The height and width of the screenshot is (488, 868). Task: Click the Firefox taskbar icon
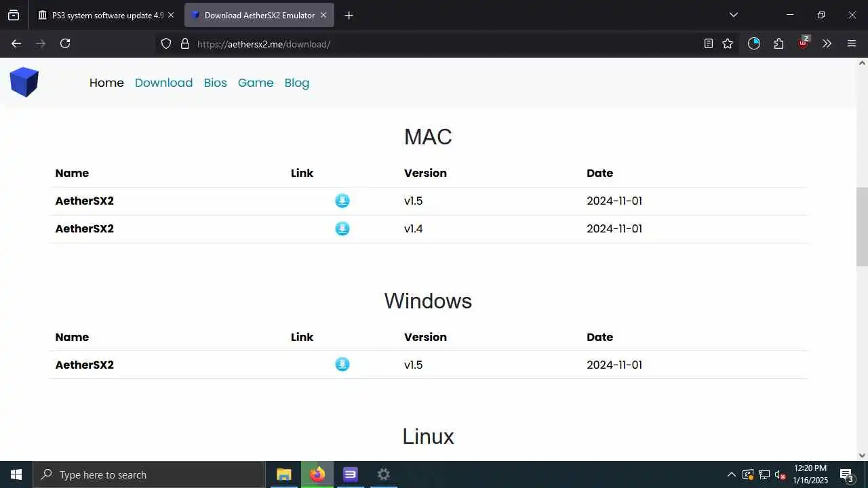(x=317, y=474)
